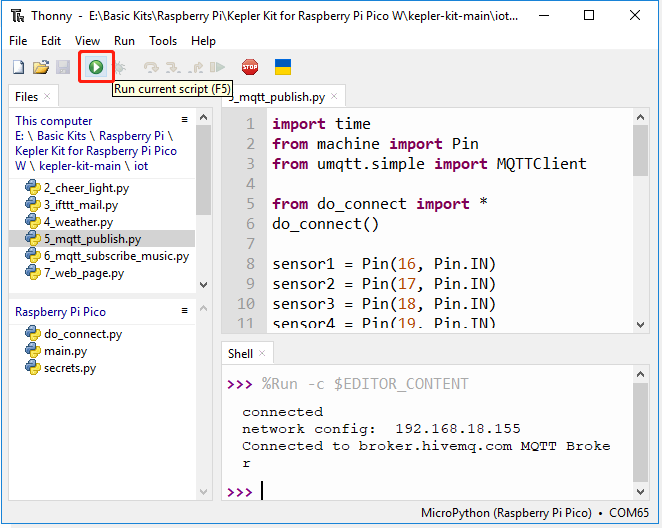Click Python icon beside do_connect.py

tap(33, 334)
